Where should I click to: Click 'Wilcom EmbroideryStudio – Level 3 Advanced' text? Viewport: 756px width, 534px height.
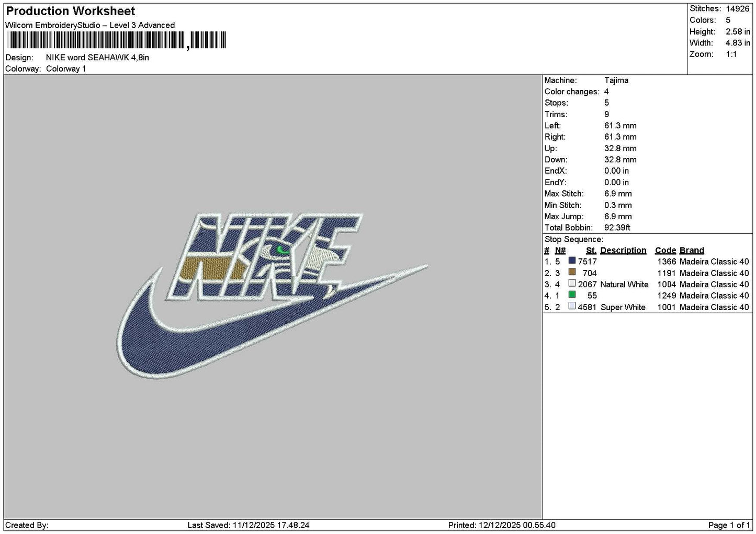coord(90,25)
